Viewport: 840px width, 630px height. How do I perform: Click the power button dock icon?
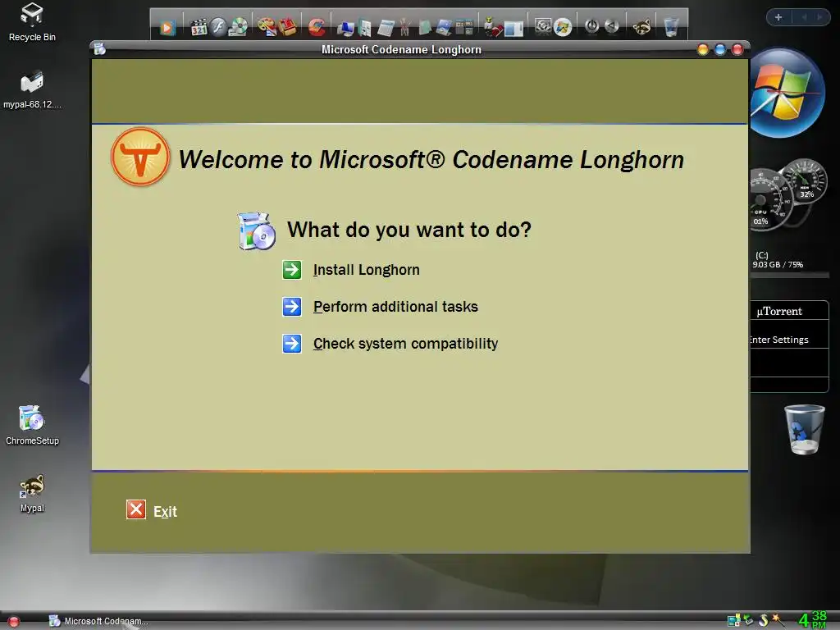[592, 25]
